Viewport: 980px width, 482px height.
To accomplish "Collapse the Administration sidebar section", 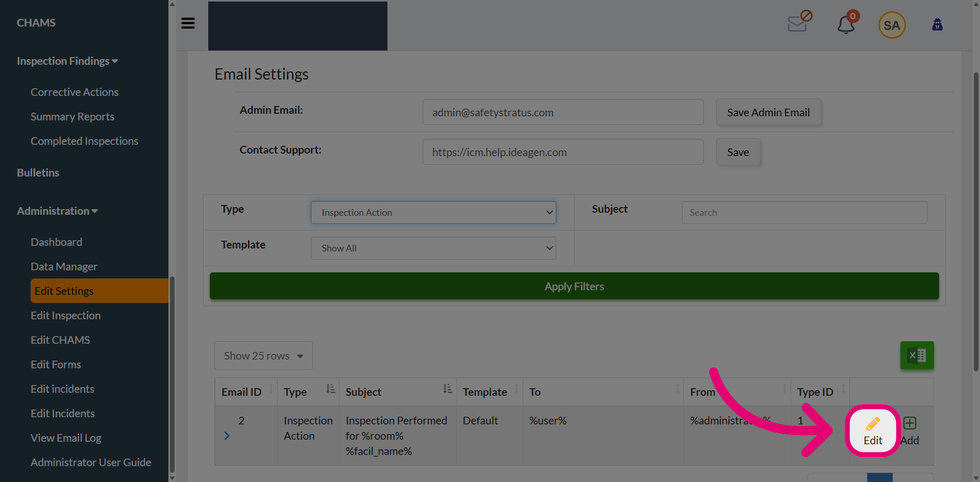I will 57,211.
